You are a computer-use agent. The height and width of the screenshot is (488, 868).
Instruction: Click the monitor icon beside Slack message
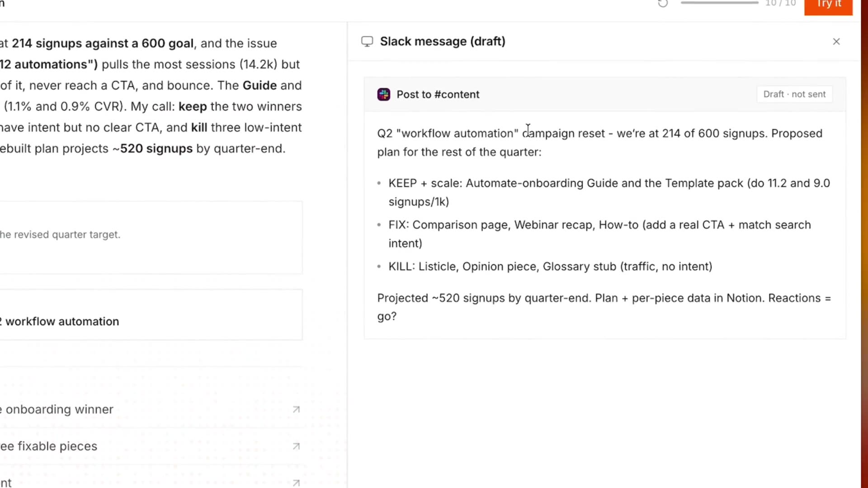[x=367, y=42]
